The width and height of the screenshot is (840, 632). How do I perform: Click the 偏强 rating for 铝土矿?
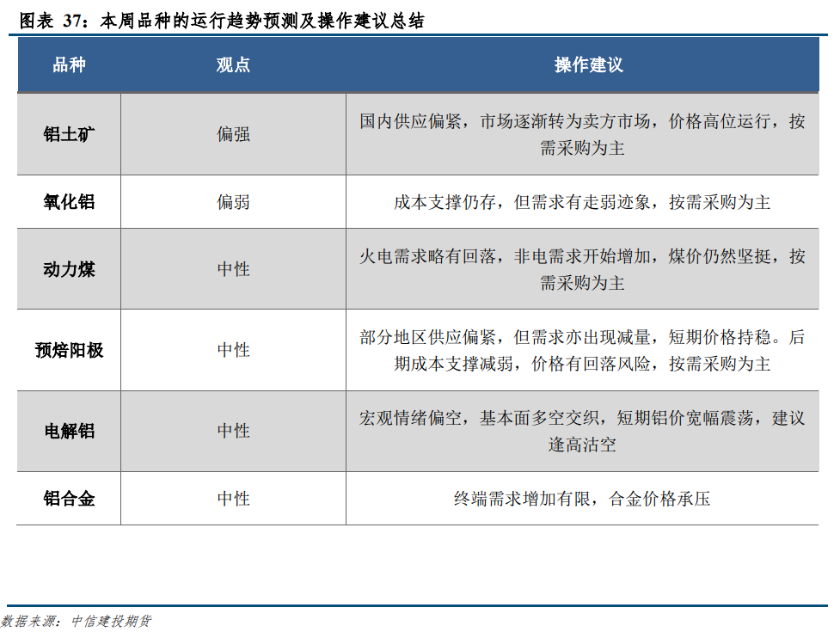[232, 134]
